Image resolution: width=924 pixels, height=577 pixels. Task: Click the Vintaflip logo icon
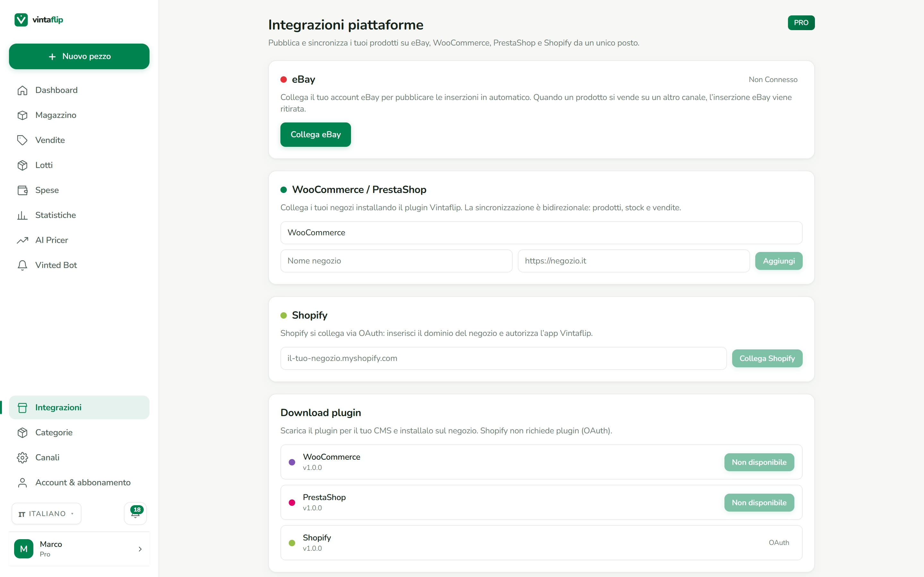click(x=21, y=20)
